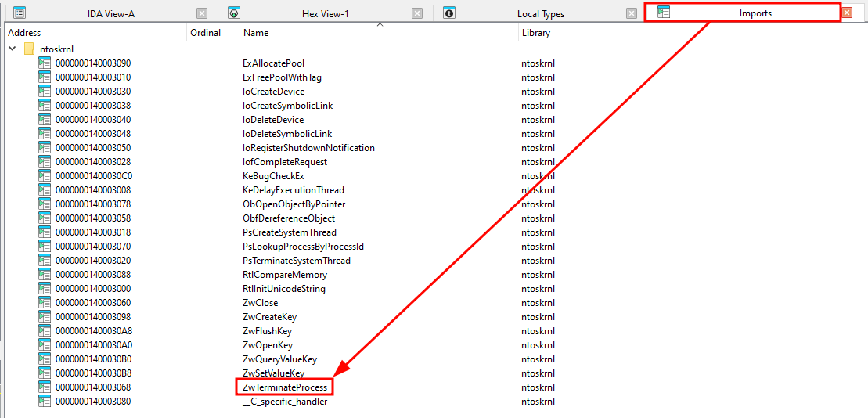Image resolution: width=868 pixels, height=418 pixels.
Task: Select the RtlCompareMemory import name
Action: pyautogui.click(x=285, y=275)
